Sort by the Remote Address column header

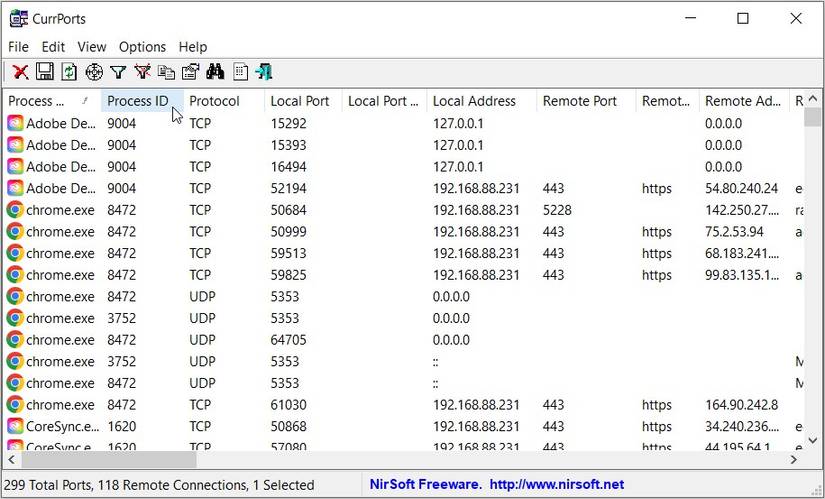(x=744, y=101)
